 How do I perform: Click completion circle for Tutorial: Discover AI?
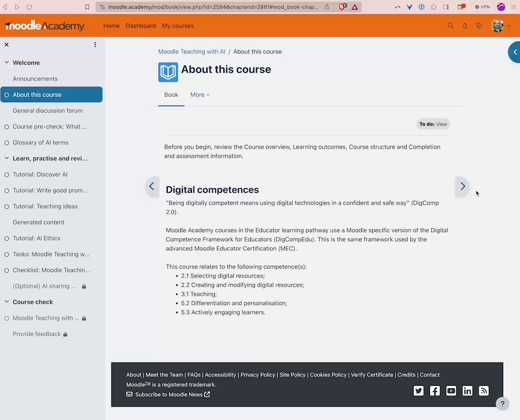tap(6, 175)
